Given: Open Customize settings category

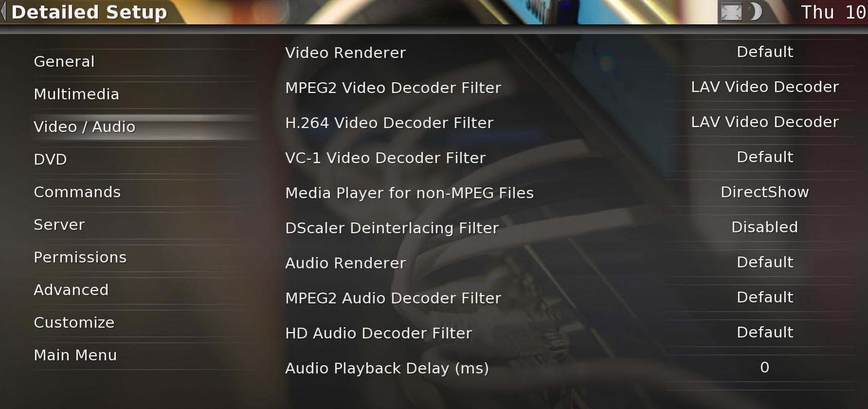Looking at the screenshot, I should coord(144,323).
